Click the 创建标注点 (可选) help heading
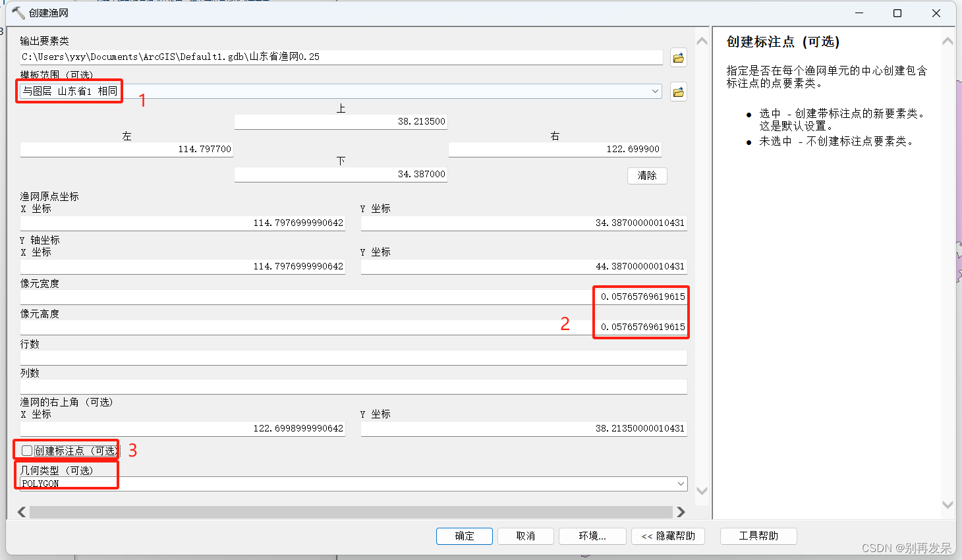Image resolution: width=962 pixels, height=560 pixels. pyautogui.click(x=783, y=42)
